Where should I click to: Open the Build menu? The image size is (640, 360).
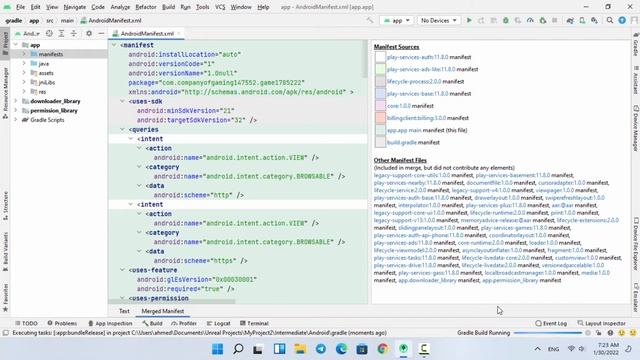(x=168, y=7)
